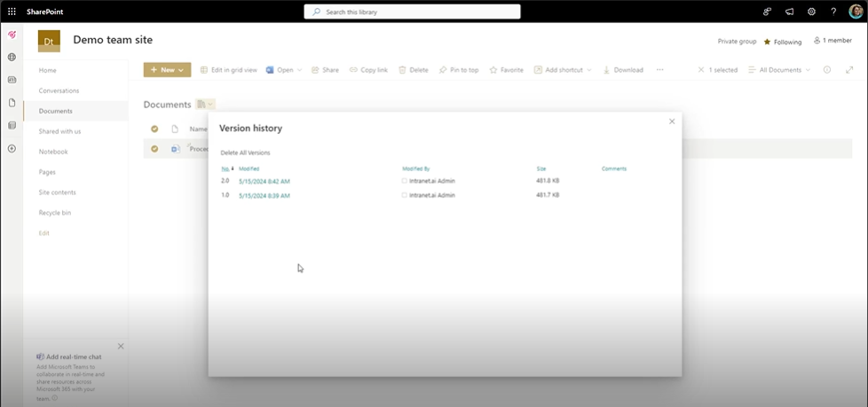
Task: Open version 2.0 dated 5/15/2024 8:42 AM
Action: [264, 181]
